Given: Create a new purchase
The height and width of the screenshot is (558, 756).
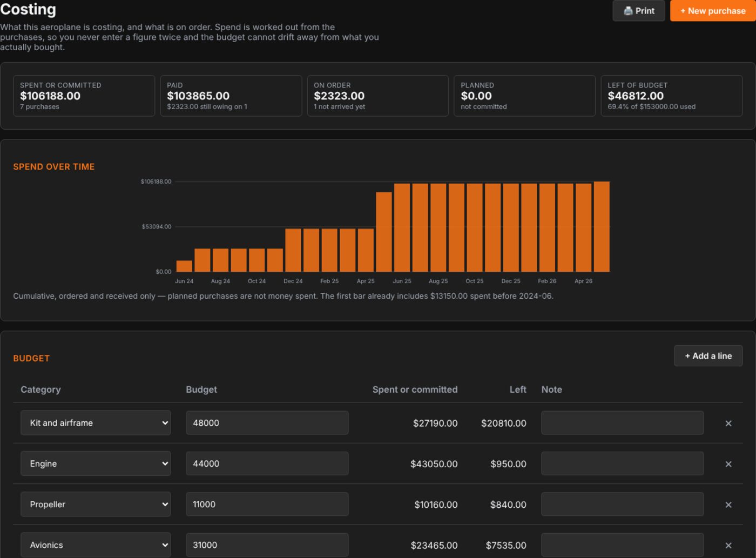Looking at the screenshot, I should [713, 11].
